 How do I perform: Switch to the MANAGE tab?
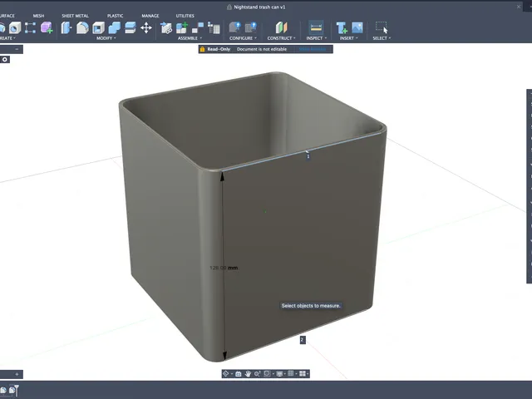click(x=150, y=16)
